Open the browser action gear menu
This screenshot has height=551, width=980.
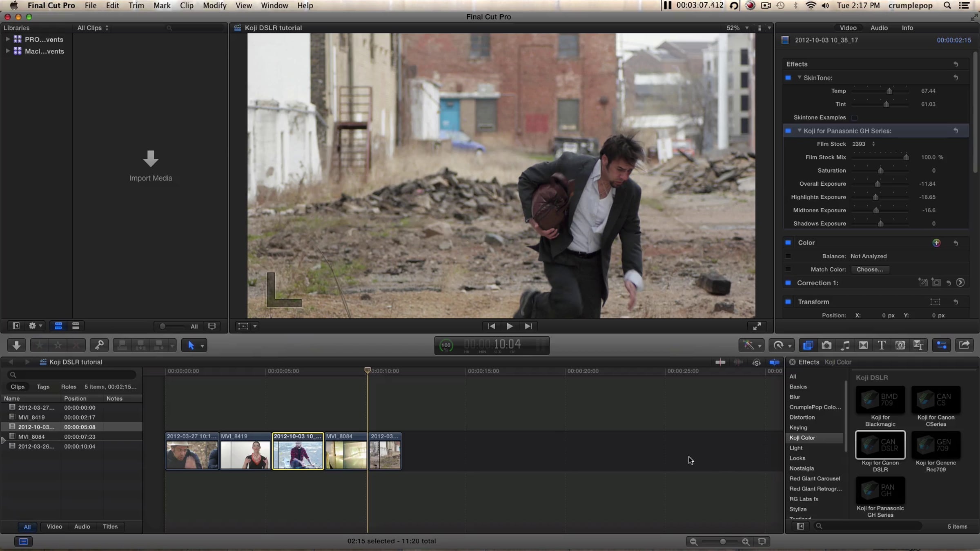35,326
